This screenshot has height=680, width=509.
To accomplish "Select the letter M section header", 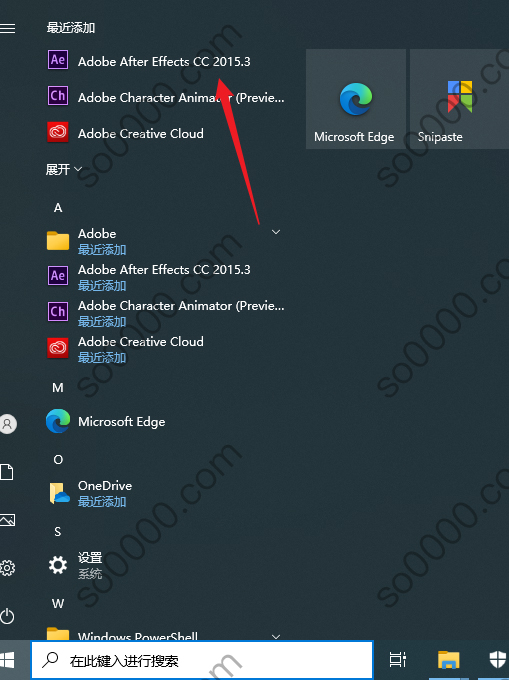I will [x=58, y=388].
